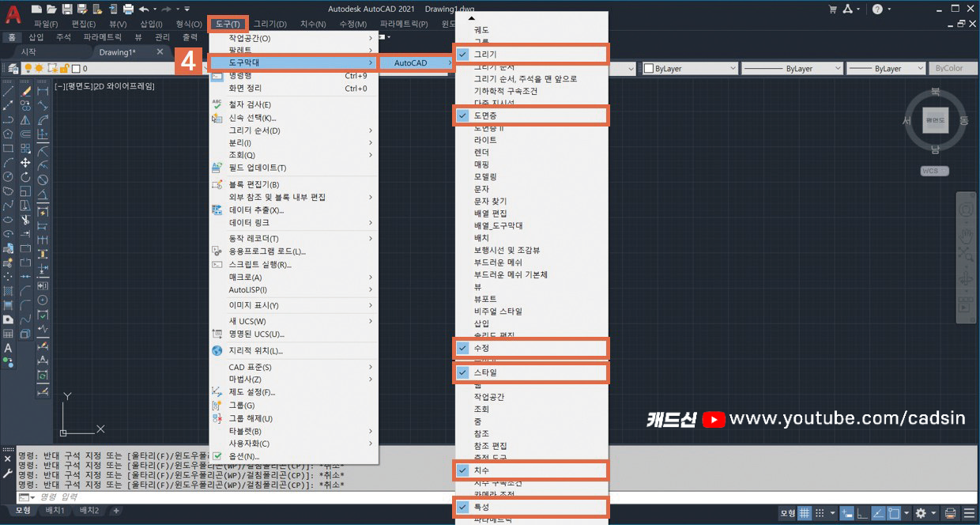980x525 pixels.
Task: Expand the 그리기 순서(D) submenu
Action: 293,130
